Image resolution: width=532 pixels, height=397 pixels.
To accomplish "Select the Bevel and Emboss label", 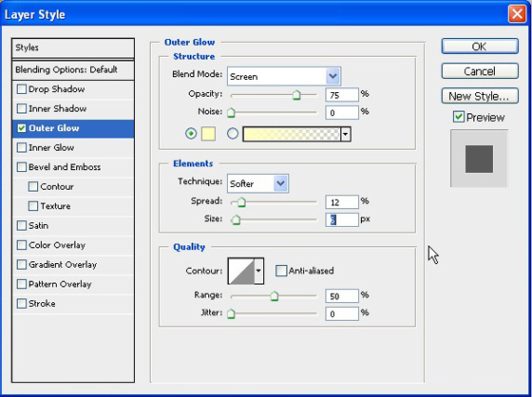I will tap(65, 167).
